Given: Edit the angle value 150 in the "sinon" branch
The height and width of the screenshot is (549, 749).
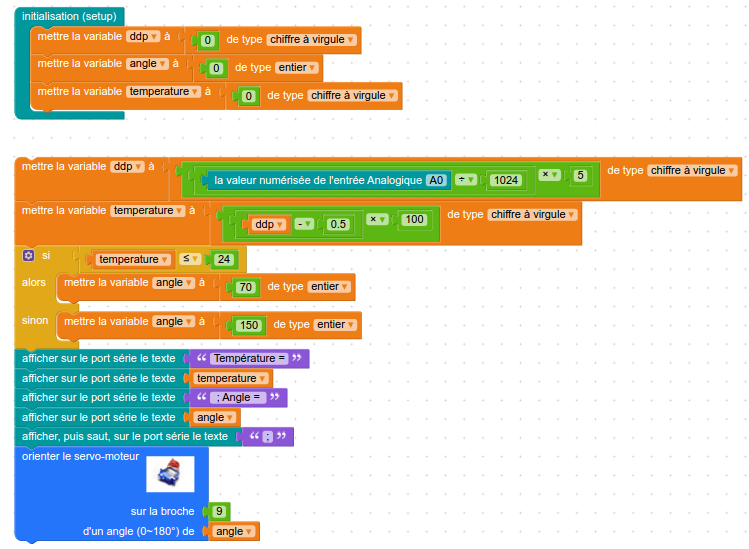Looking at the screenshot, I should pyautogui.click(x=249, y=325).
